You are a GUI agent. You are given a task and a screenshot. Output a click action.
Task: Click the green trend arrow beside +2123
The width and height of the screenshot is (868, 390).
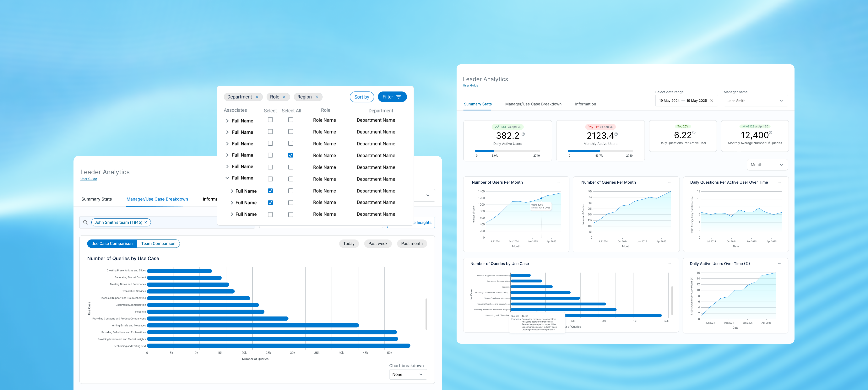click(744, 127)
